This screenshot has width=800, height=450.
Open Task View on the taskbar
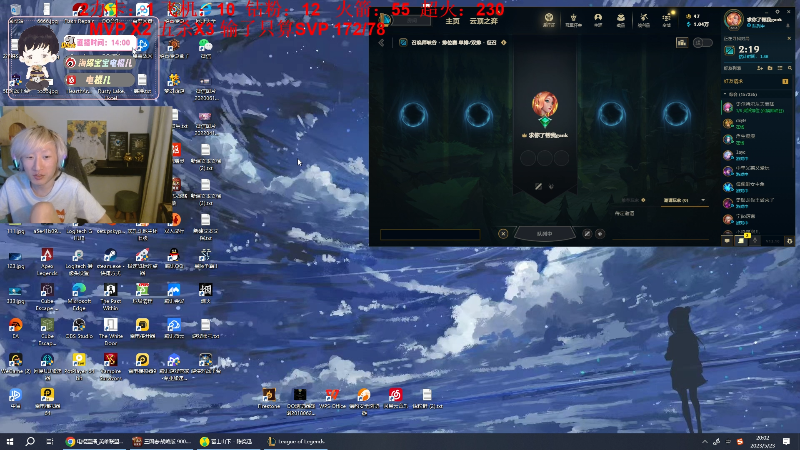pos(49,441)
